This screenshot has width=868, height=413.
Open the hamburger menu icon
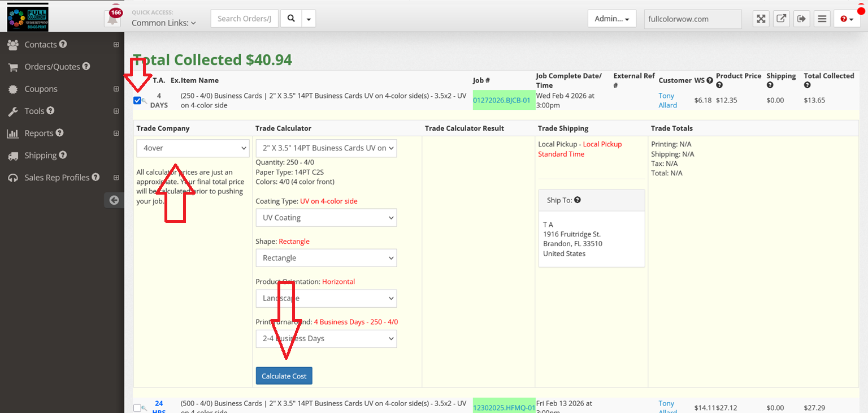click(x=822, y=19)
